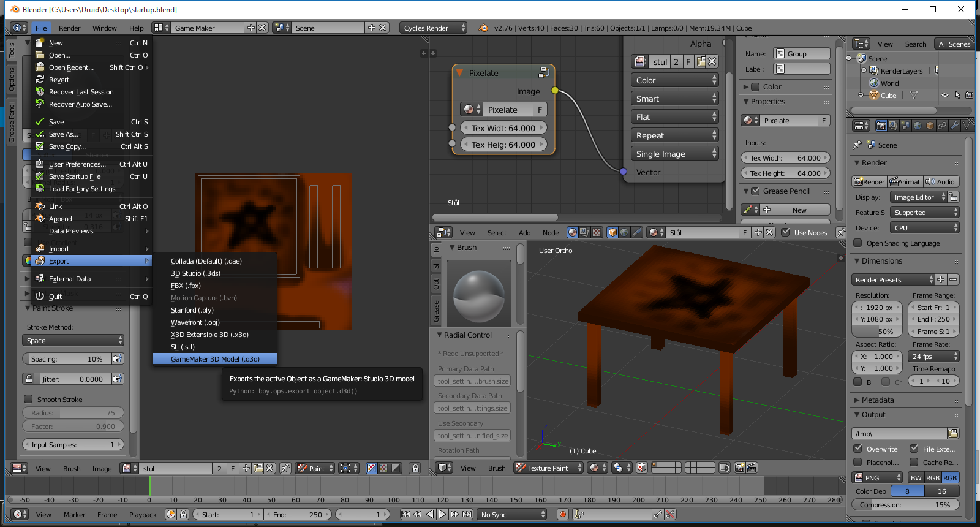Click the Audio mixdown button
980x527 pixels.
[941, 182]
